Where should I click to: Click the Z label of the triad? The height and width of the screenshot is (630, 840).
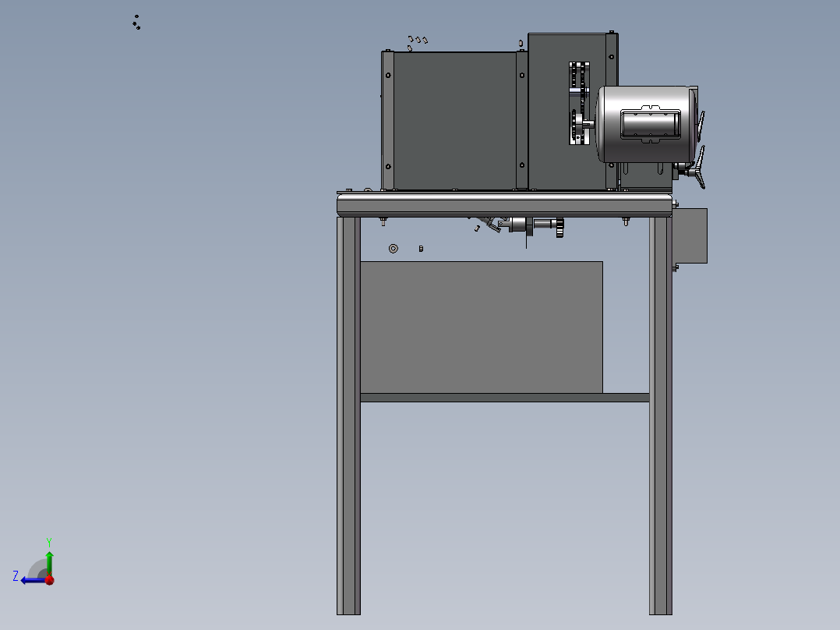click(x=16, y=576)
